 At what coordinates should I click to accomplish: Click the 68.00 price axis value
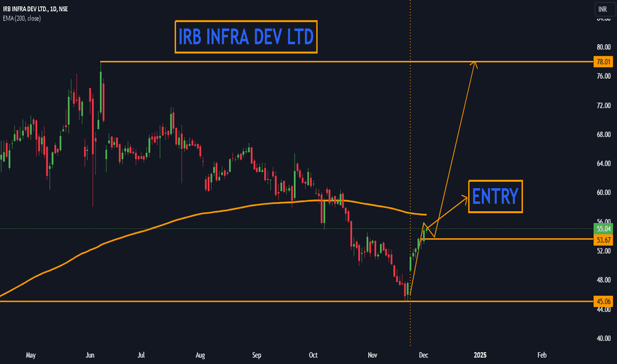(603, 134)
